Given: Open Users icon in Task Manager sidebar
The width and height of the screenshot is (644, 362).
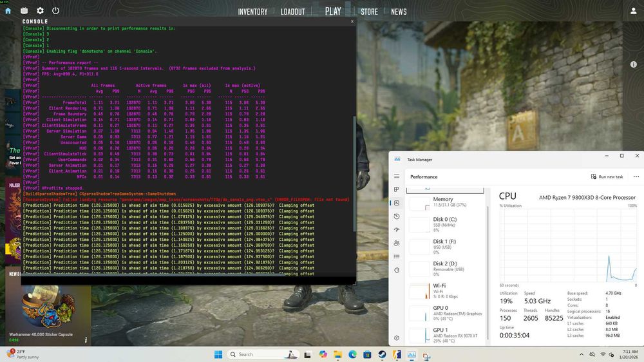Looking at the screenshot, I should tap(396, 243).
